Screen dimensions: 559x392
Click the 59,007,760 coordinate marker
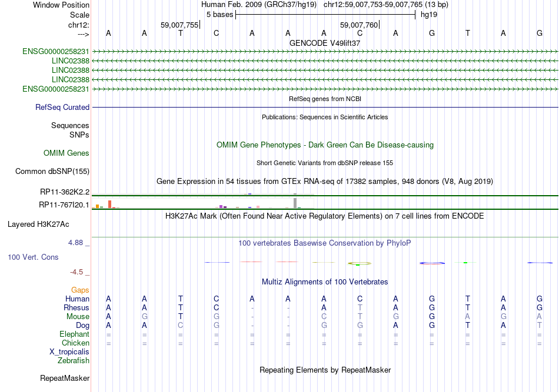[359, 25]
